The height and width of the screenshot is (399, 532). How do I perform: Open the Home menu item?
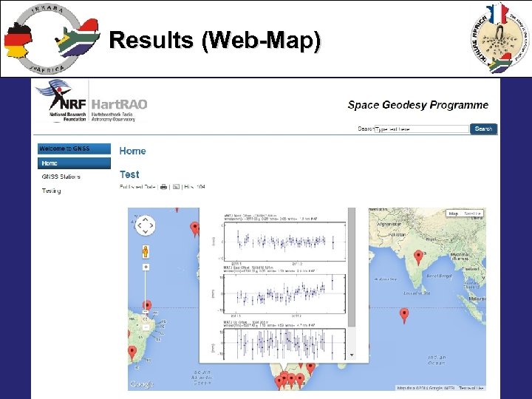tap(74, 163)
